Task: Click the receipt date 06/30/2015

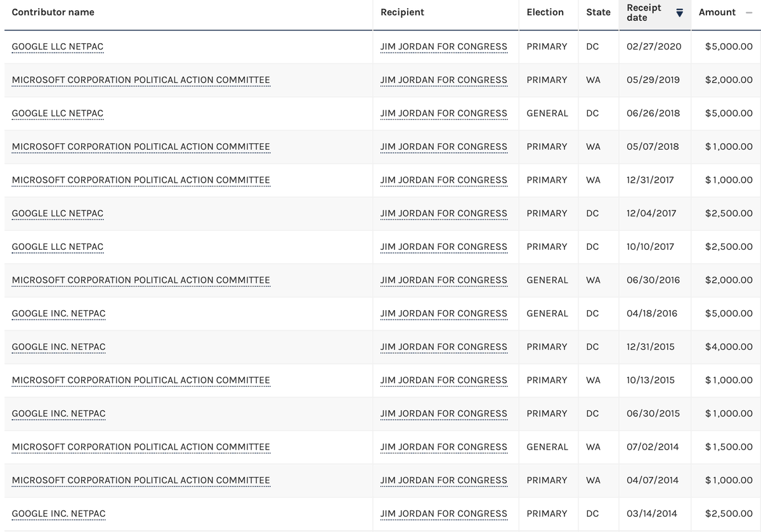Action: point(653,413)
